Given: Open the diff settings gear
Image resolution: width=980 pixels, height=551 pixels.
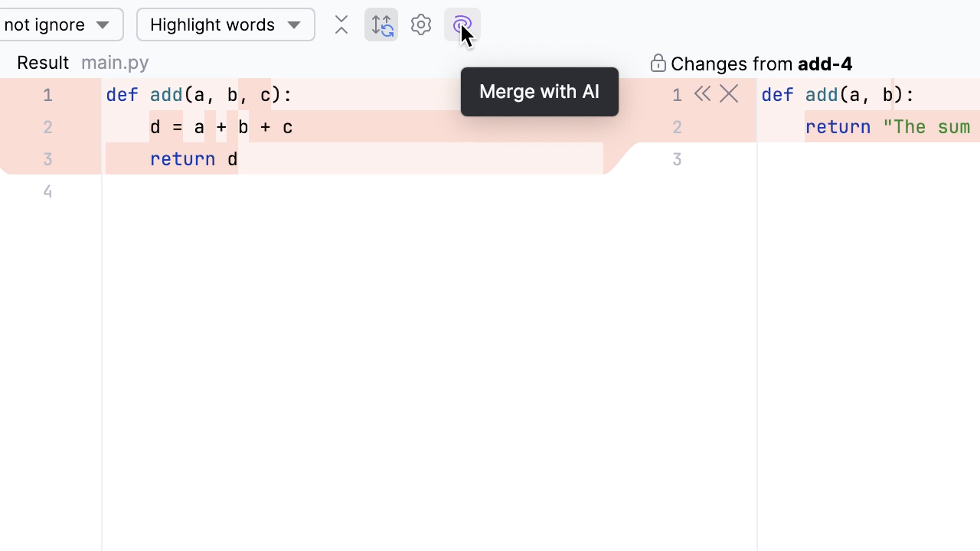Looking at the screenshot, I should click(421, 25).
